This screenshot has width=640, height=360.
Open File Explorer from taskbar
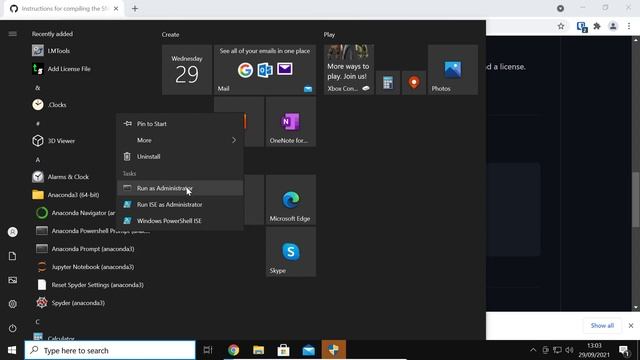(258, 350)
